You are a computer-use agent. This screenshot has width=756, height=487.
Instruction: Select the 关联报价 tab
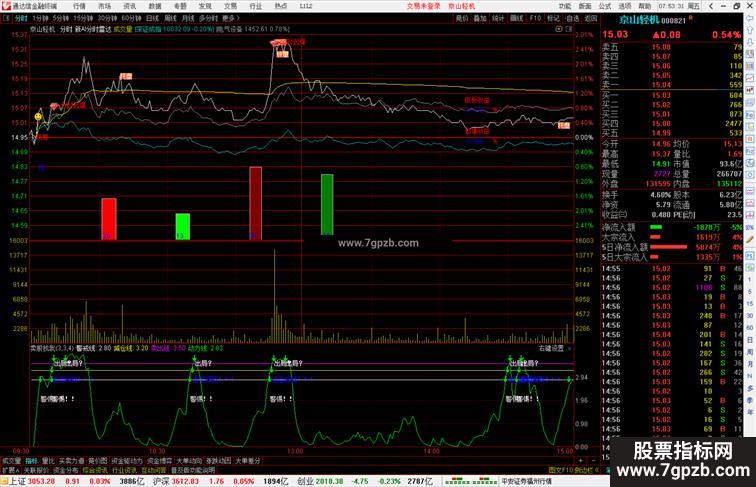coord(36,470)
